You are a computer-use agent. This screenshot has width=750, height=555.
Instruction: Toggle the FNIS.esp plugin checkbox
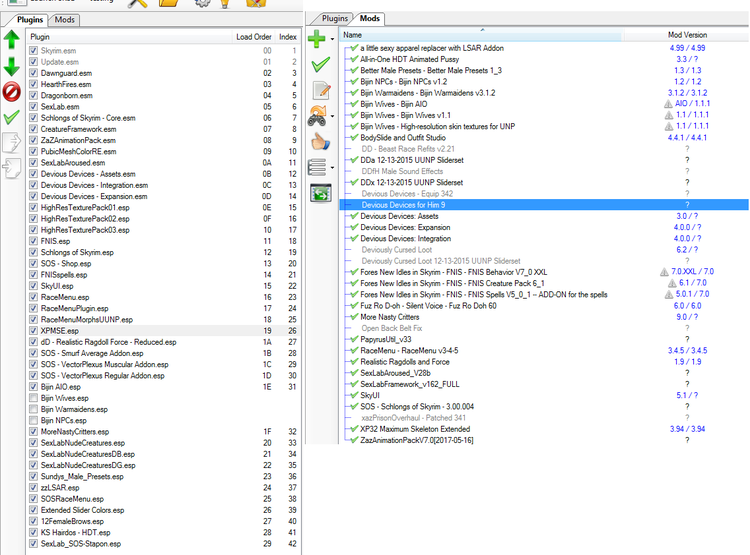pos(33,241)
